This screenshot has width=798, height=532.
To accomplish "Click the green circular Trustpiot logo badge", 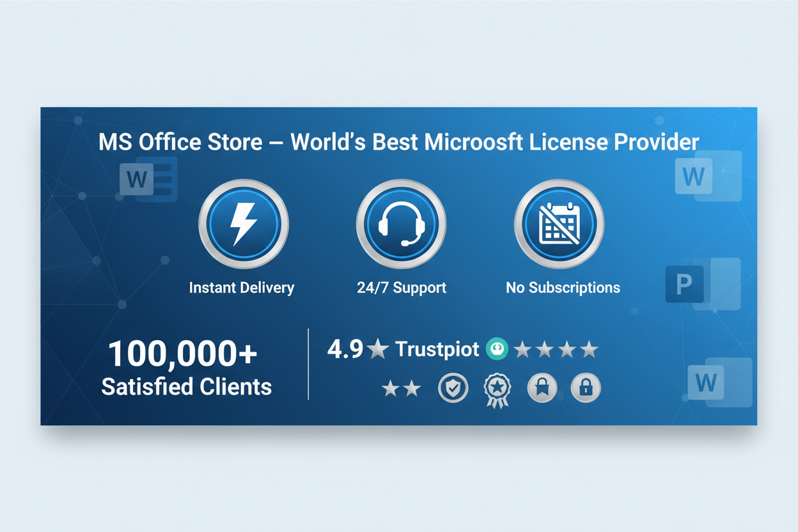I will click(x=497, y=349).
